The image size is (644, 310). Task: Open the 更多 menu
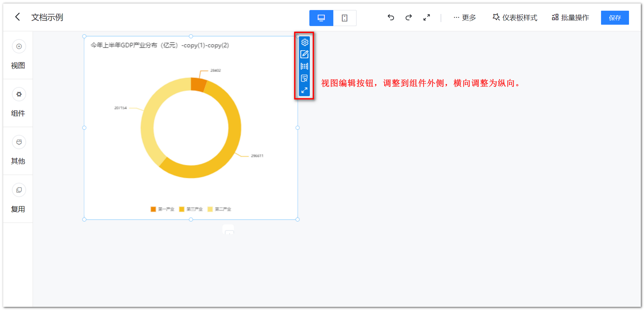pyautogui.click(x=465, y=17)
